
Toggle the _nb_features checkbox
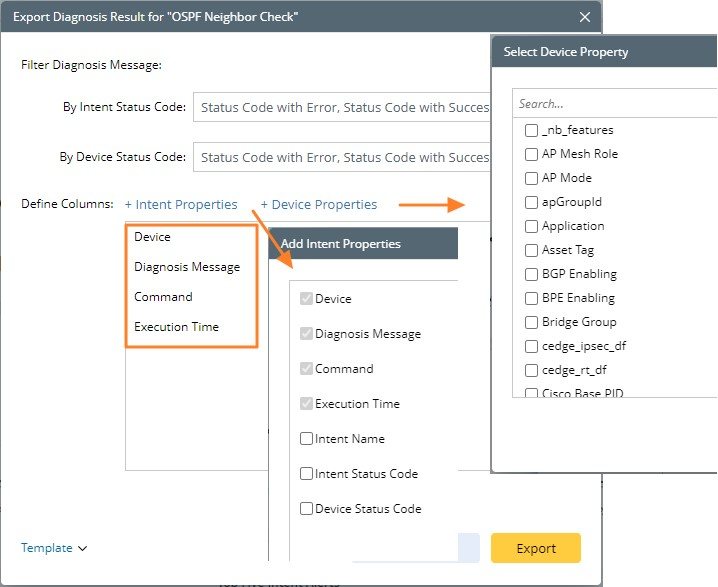(x=532, y=130)
